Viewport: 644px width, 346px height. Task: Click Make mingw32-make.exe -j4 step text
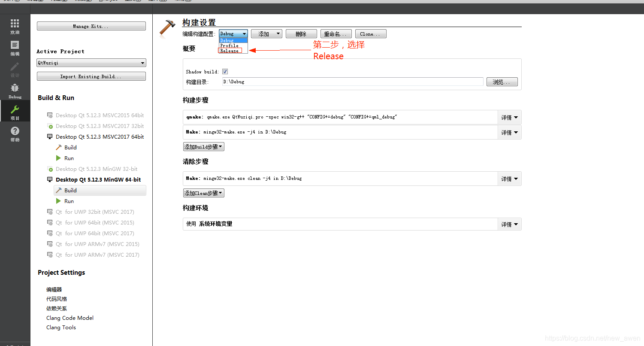click(x=236, y=132)
